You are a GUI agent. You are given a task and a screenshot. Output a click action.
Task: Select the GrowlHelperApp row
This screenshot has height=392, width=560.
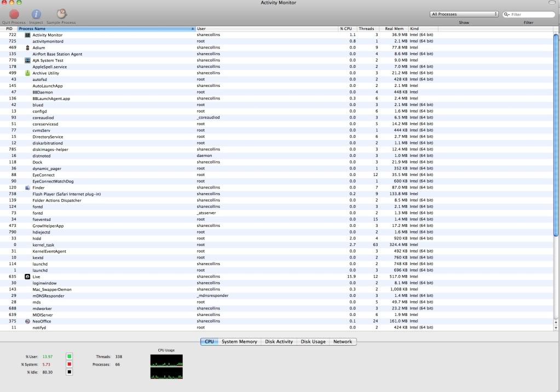277,226
